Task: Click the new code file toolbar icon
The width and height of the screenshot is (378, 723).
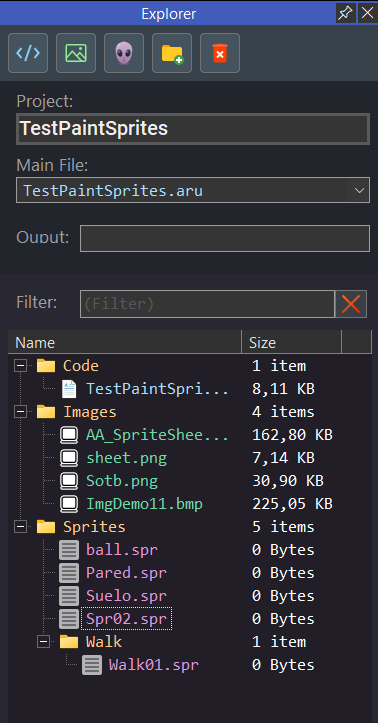Action: pyautogui.click(x=28, y=53)
